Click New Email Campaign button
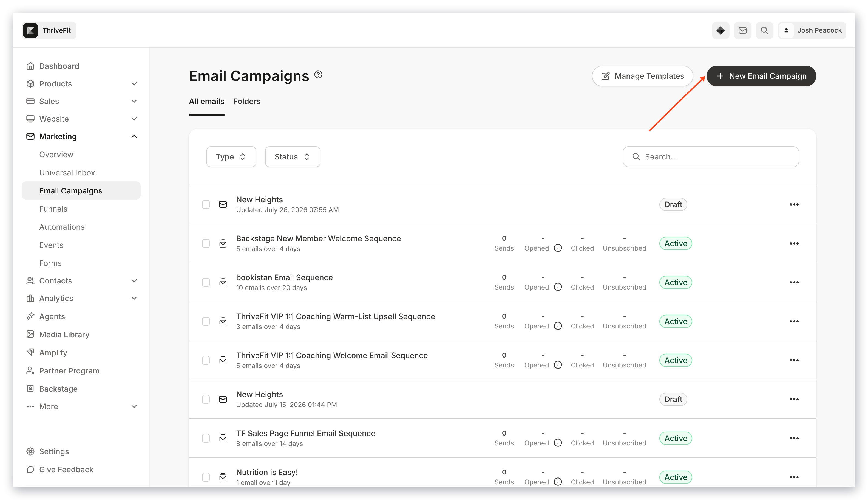Viewport: 868px width, 500px height. tap(761, 76)
